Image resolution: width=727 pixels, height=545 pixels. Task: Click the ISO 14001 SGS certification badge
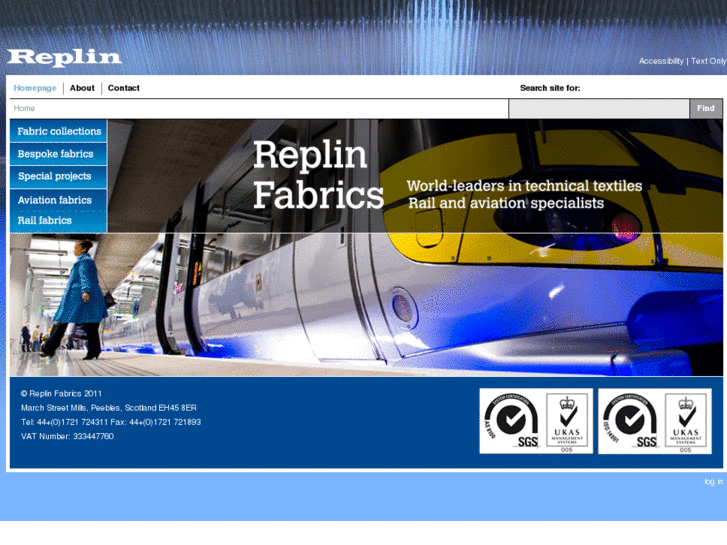click(x=630, y=421)
